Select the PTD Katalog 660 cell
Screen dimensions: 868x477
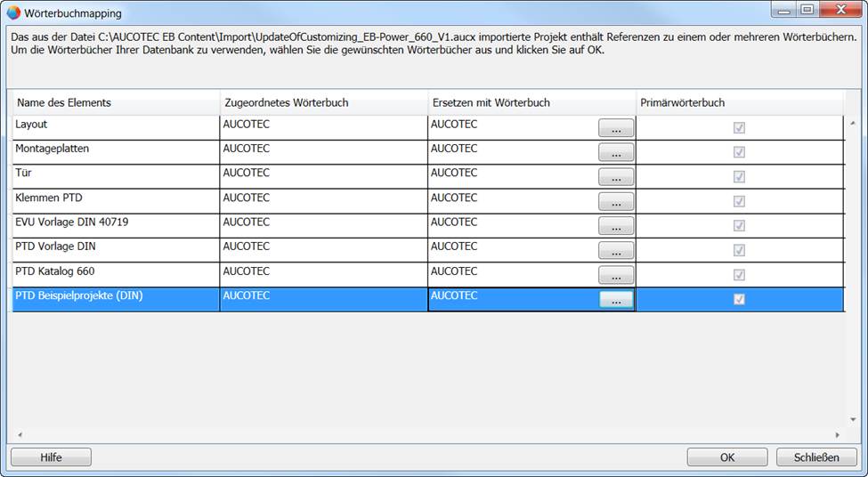coord(116,275)
